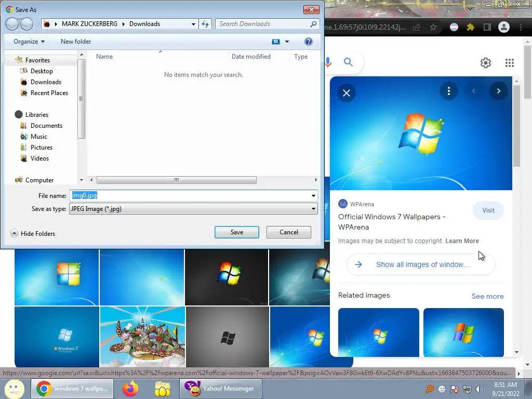Open the Learn More copyright link
Image resolution: width=532 pixels, height=399 pixels.
click(x=462, y=241)
